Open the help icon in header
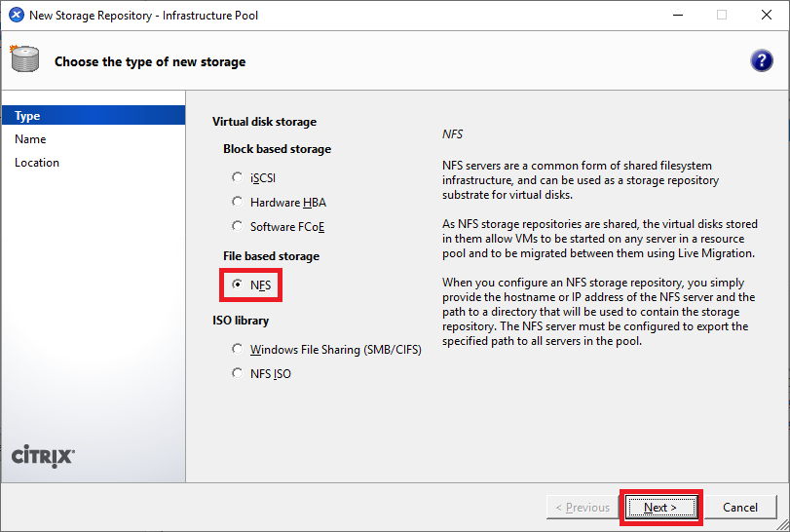This screenshot has width=790, height=532. coord(761,60)
